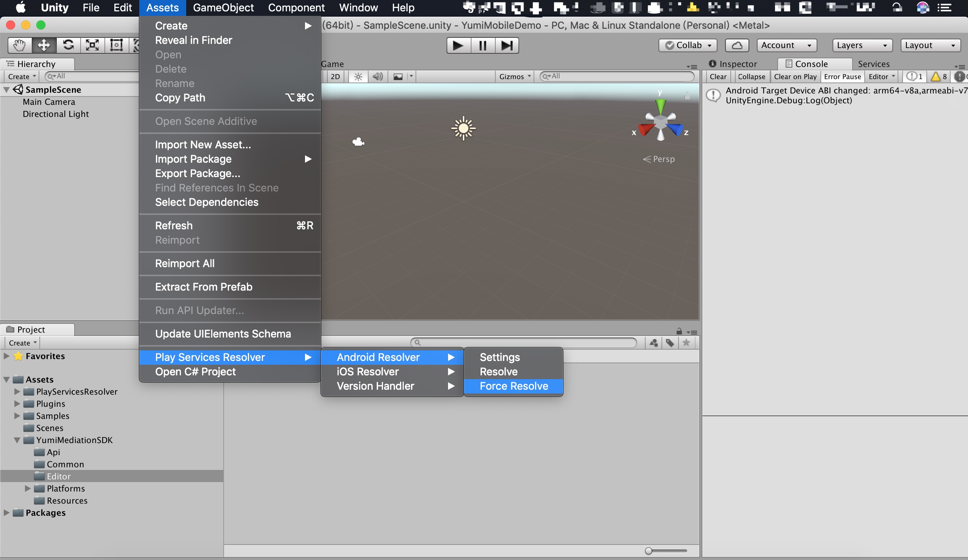Open the cloud services button
The width and height of the screenshot is (968, 560).
[736, 45]
